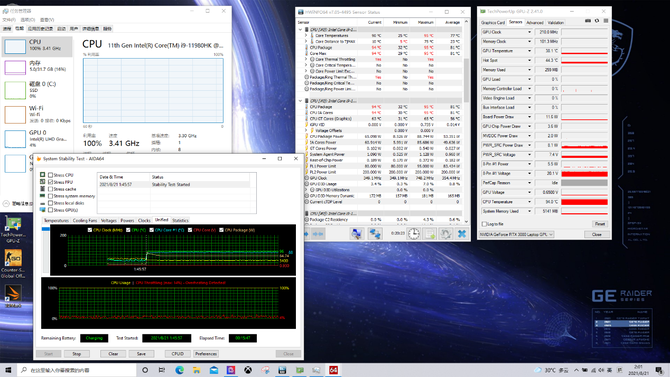Screen dimensions: 670x377
Task: Switch to the Temperatures tab in AIDA64
Action: point(56,221)
